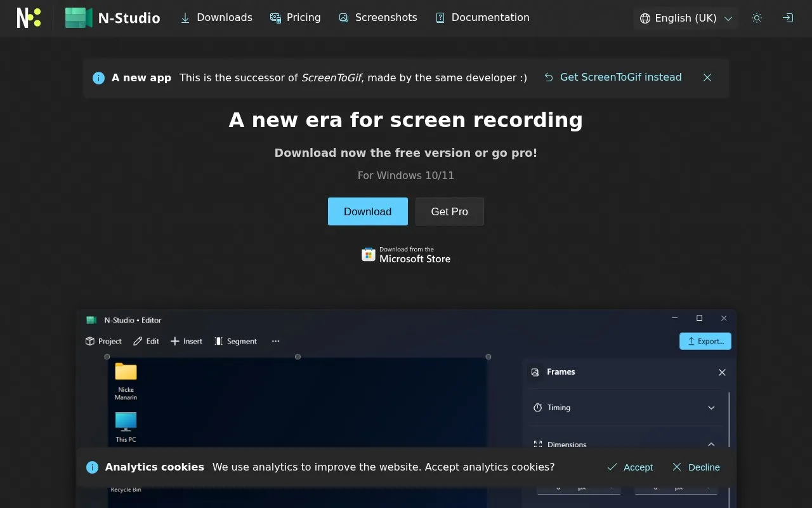812x508 pixels.
Task: Click the blue Download button
Action: click(x=368, y=211)
